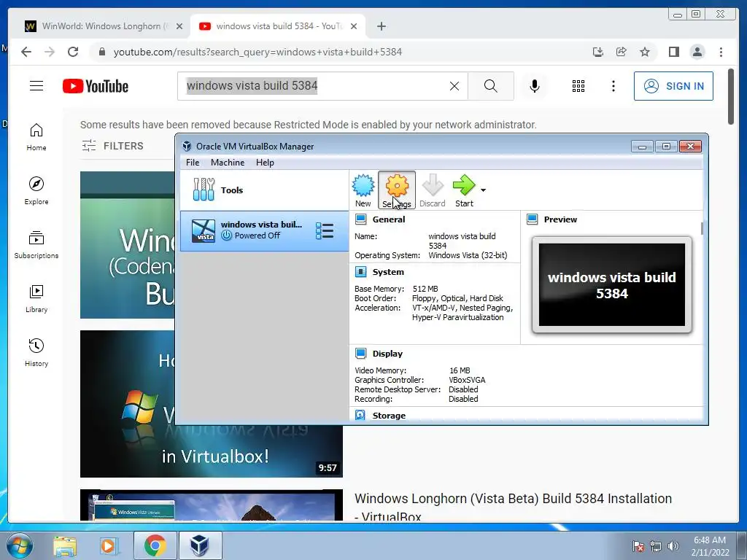The image size is (747, 560).
Task: Click the New VM toolbar icon
Action: [x=363, y=190]
